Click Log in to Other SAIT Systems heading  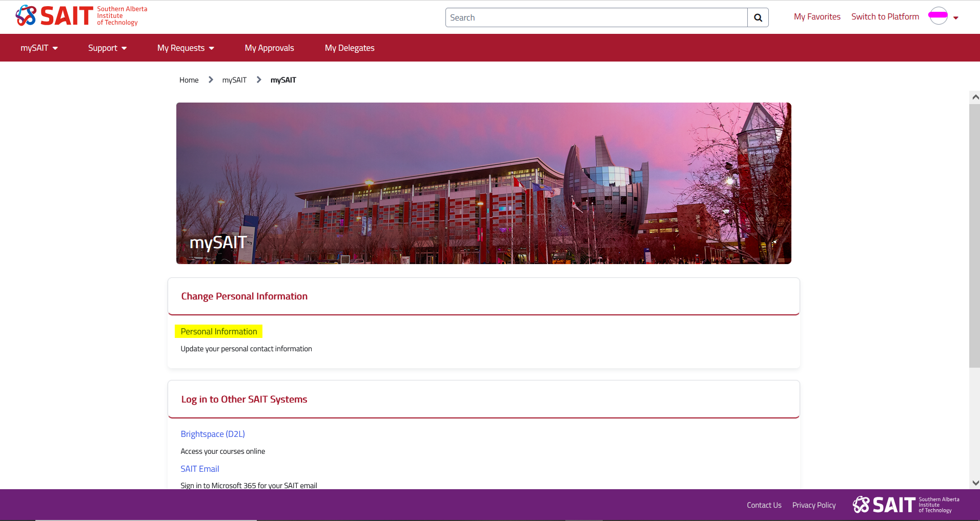point(244,399)
